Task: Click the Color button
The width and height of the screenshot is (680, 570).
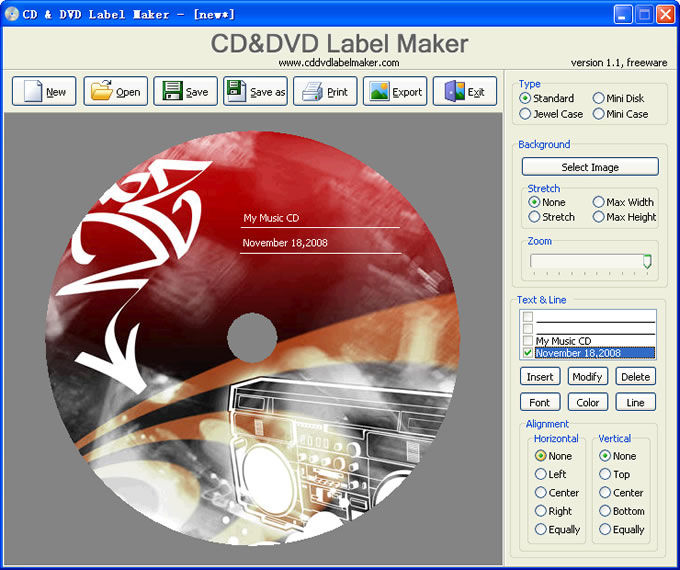Action: point(588,402)
